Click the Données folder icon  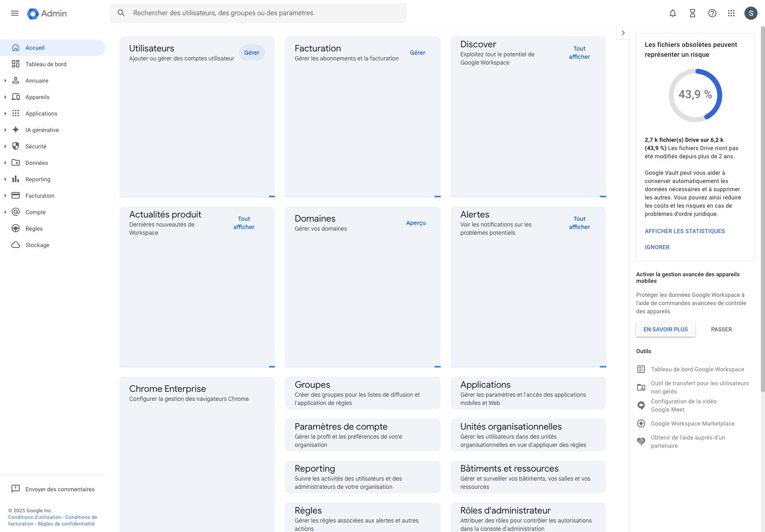[x=16, y=163]
